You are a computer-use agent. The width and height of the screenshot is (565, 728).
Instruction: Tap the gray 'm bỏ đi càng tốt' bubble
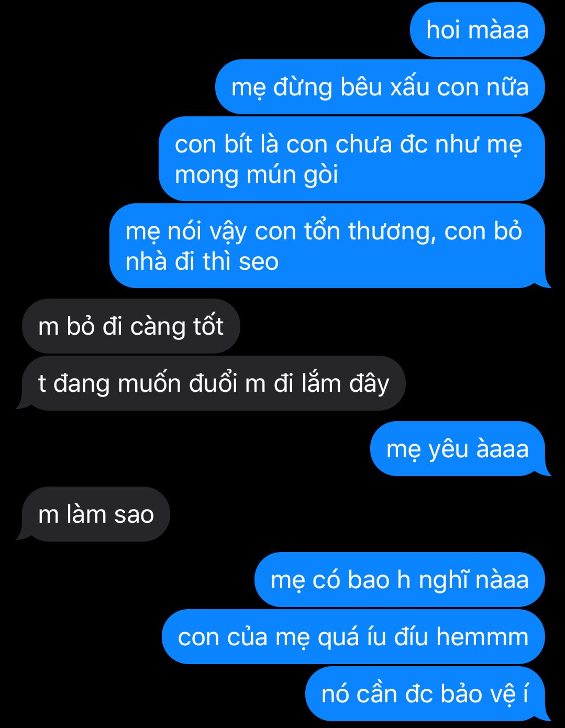[131, 326]
